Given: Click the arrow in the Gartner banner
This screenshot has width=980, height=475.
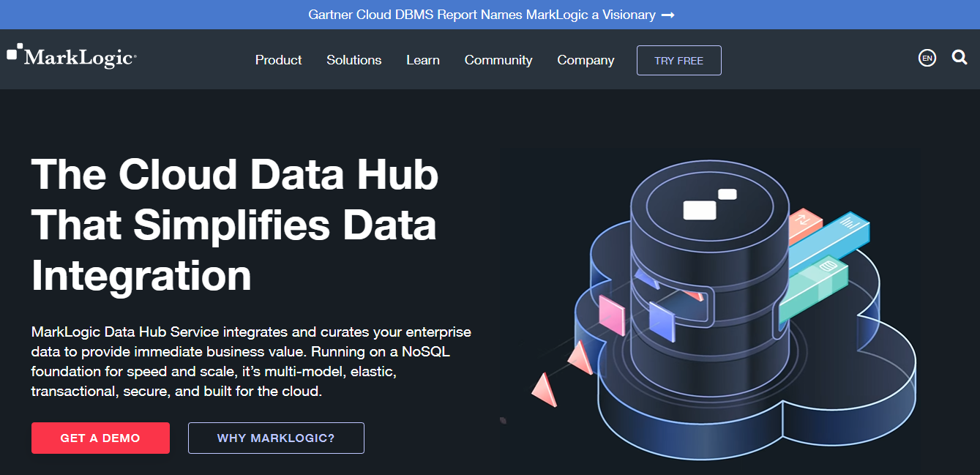Looking at the screenshot, I should click(x=667, y=15).
